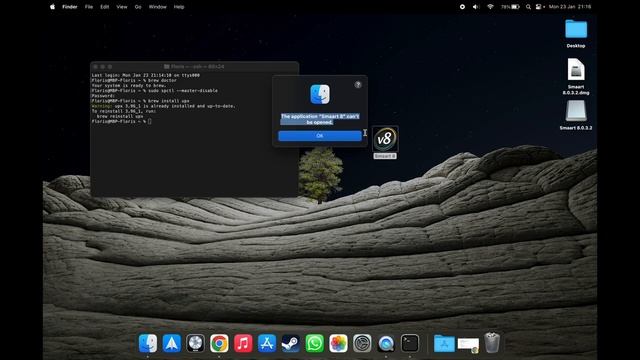Select the Smaart 8 app icon on the desktop
The height and width of the screenshot is (360, 640).
(x=385, y=139)
